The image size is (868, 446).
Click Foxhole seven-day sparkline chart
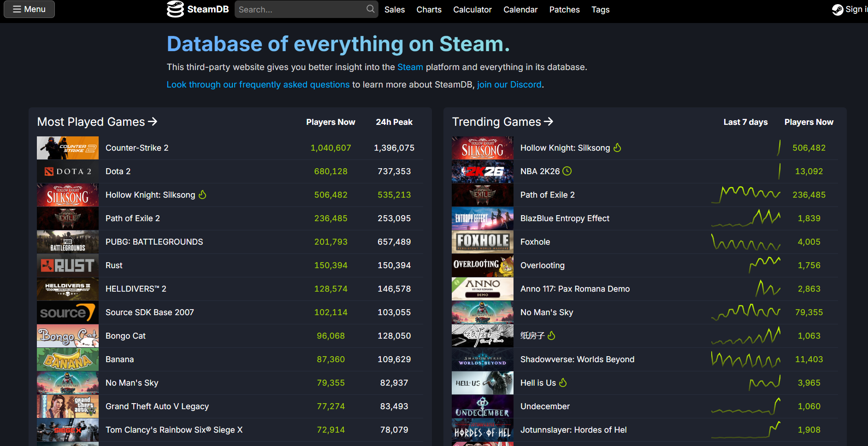746,241
